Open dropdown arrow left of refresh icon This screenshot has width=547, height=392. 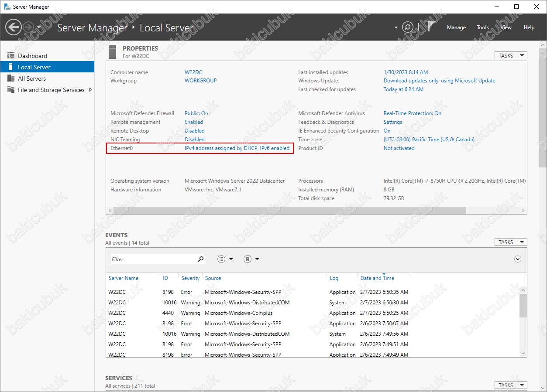tap(396, 27)
